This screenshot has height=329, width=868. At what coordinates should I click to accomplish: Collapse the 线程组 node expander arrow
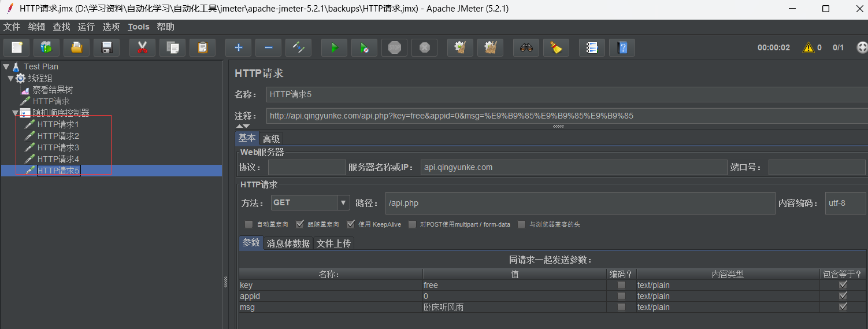tap(10, 78)
